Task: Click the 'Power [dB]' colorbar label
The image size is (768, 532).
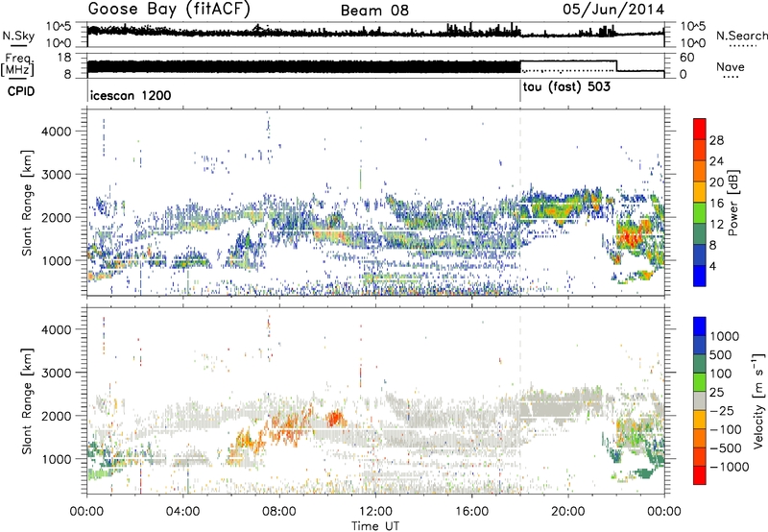Action: point(732,203)
